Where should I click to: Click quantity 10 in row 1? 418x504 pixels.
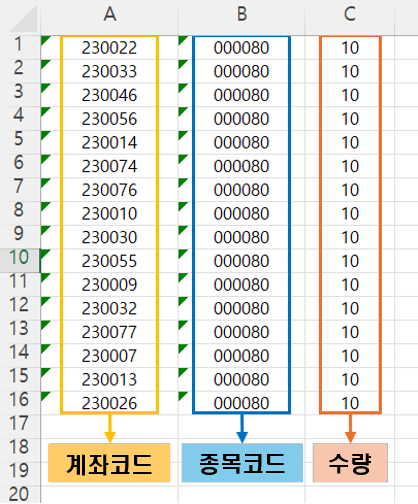point(350,48)
